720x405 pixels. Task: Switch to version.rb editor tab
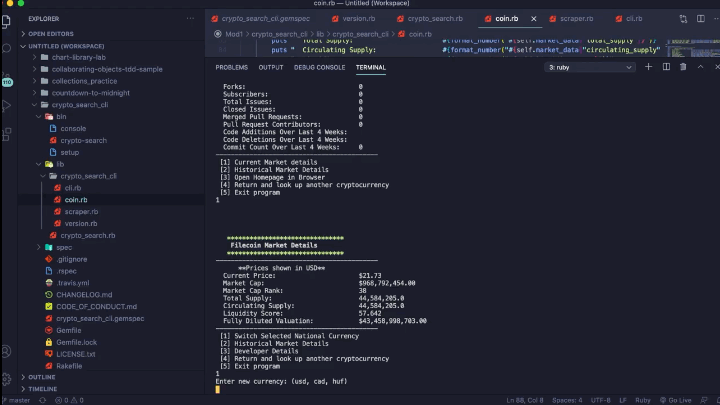pos(354,19)
